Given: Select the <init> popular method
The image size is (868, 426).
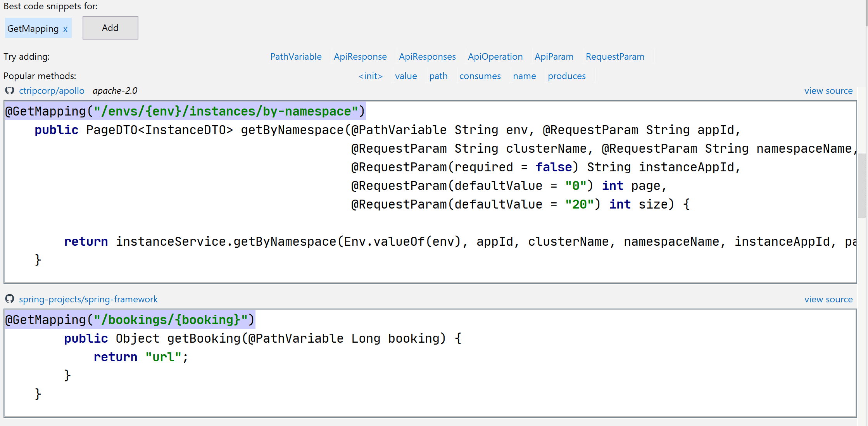Looking at the screenshot, I should (x=370, y=76).
